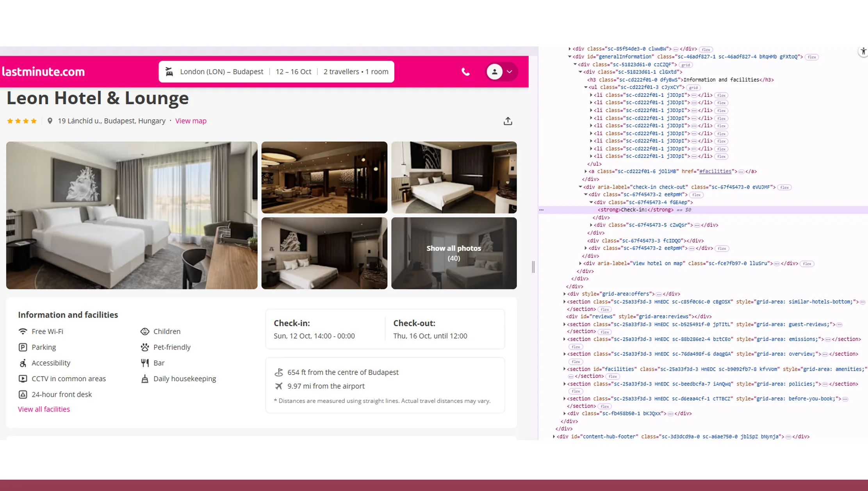Click the Bar cutlery icon in facilities
Image resolution: width=868 pixels, height=491 pixels.
pos(145,362)
